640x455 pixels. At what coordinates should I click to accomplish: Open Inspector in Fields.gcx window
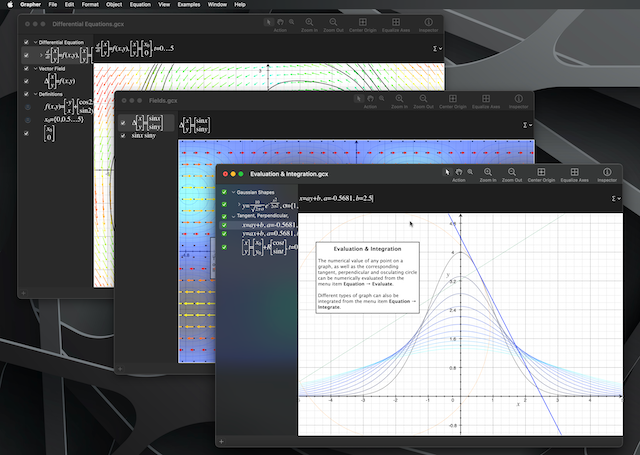(518, 101)
